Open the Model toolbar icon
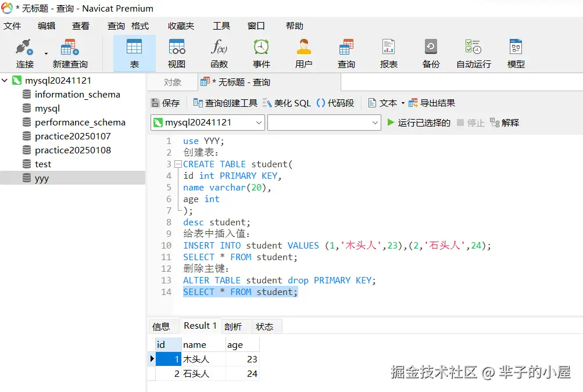Viewport: 583px width, 392px height. coord(516,48)
